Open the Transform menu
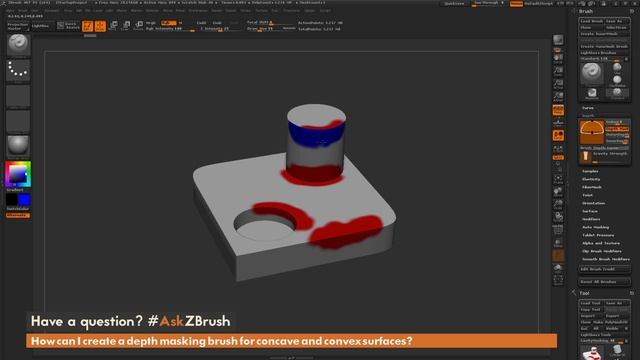The image size is (640, 360). point(291,11)
